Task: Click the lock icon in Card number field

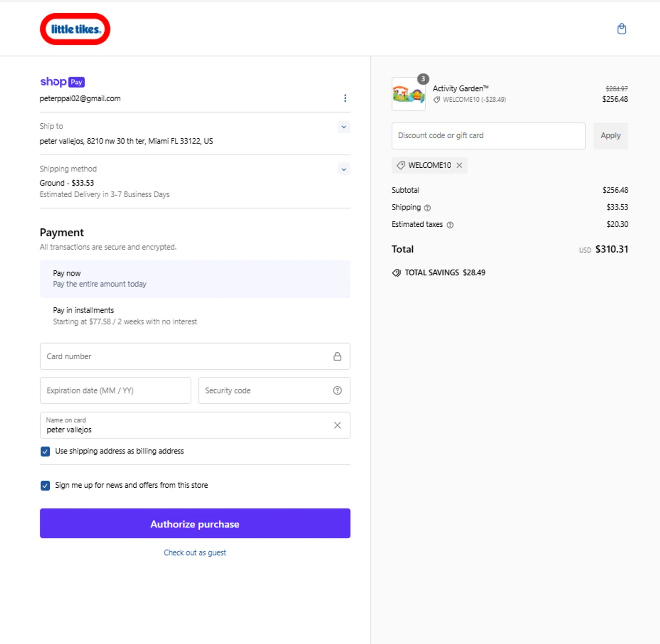Action: (x=337, y=356)
